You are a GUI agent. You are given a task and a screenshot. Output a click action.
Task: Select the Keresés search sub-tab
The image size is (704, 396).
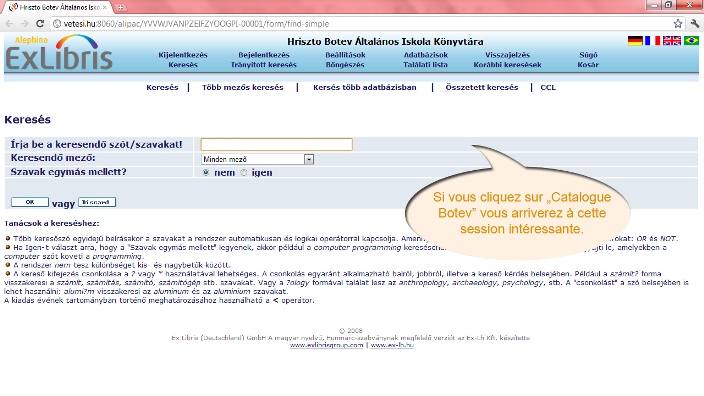pos(162,87)
